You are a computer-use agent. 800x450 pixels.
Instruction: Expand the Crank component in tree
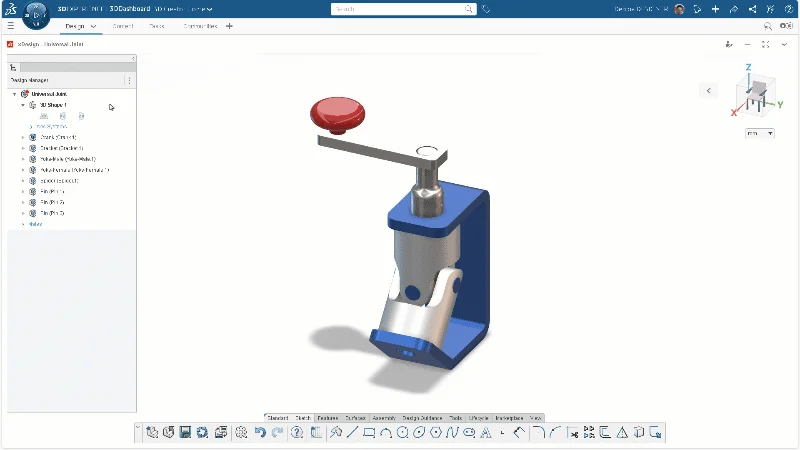tap(23, 137)
